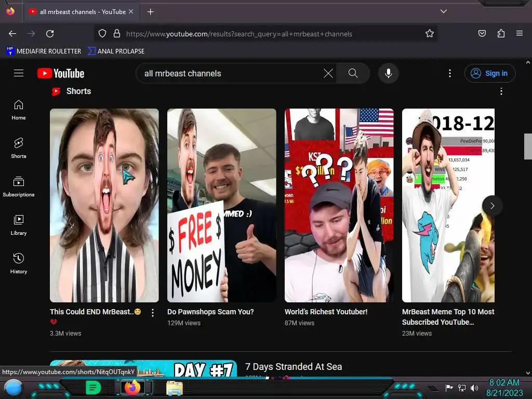Open Firefox application hamburger menu

520,33
